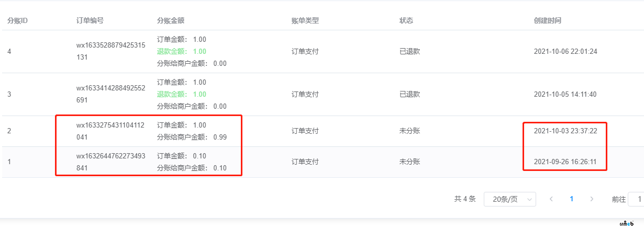Click 未分账 status in row 2
Image resolution: width=644 pixels, height=241 pixels.
coord(410,131)
